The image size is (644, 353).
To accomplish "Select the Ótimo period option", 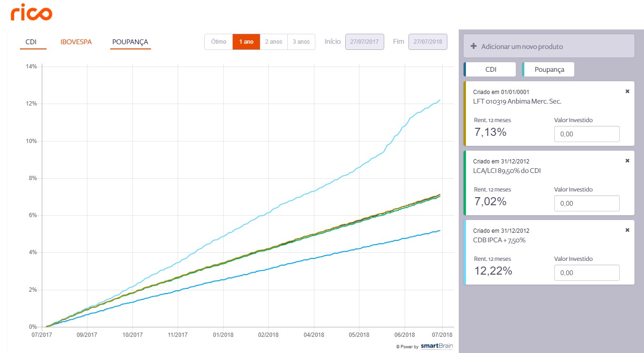I will [x=218, y=42].
